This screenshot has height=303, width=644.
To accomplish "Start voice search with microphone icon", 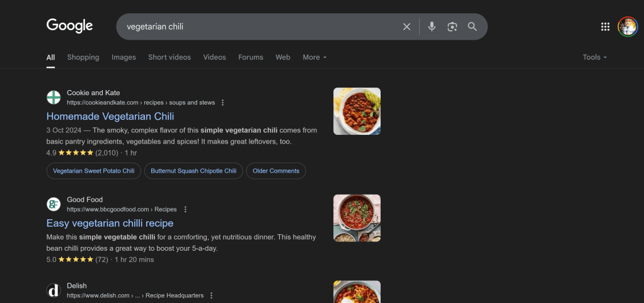I will pyautogui.click(x=432, y=26).
